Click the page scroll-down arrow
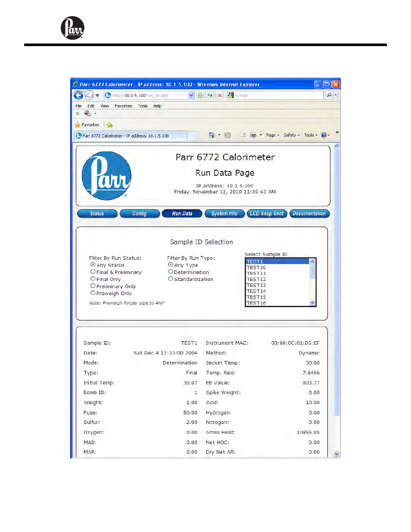The image size is (411, 532). 337,454
